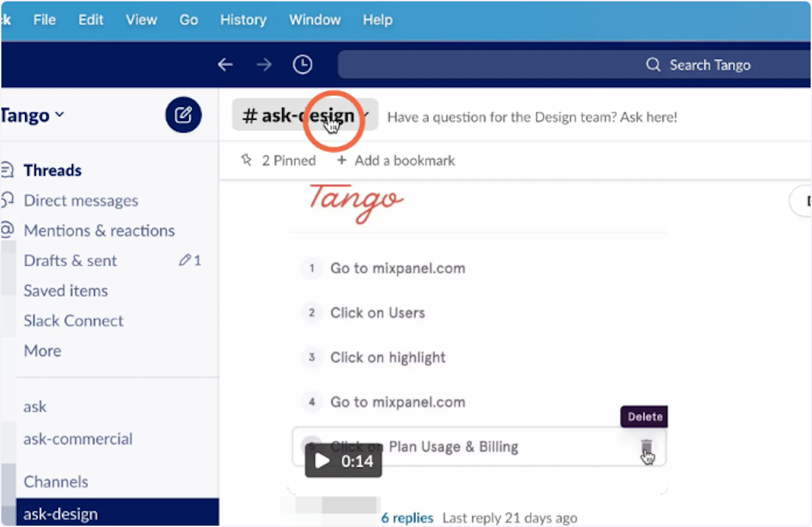Open the File menu
This screenshot has height=527, width=812.
coord(45,20)
